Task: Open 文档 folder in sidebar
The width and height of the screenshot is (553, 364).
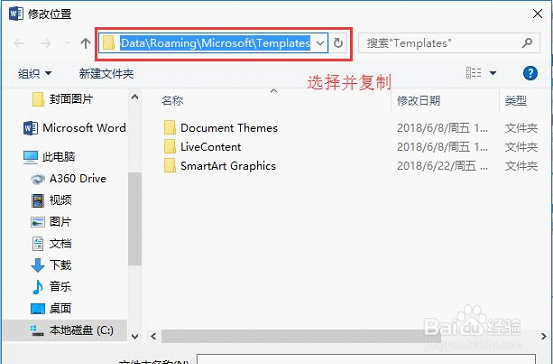Action: (x=51, y=243)
